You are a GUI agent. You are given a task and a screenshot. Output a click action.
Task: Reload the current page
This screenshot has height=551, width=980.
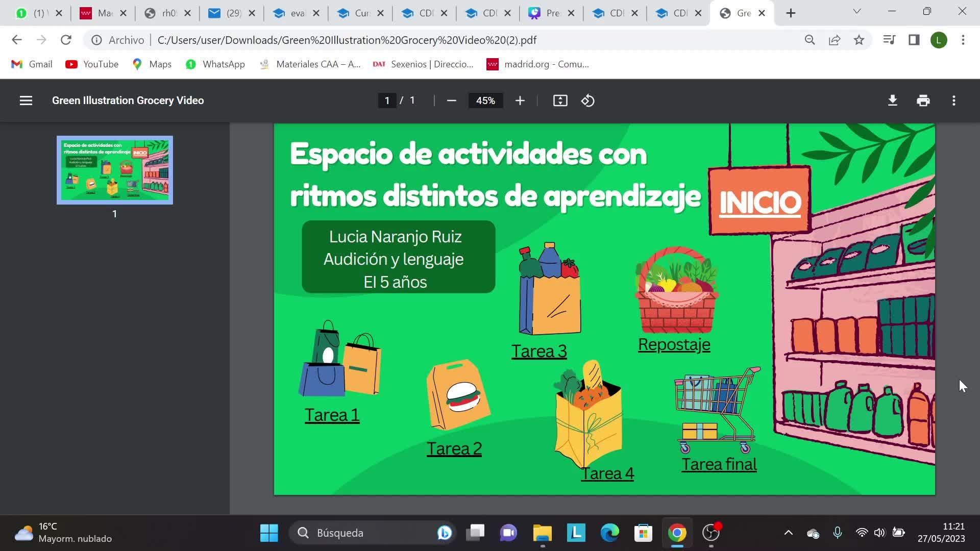click(x=66, y=40)
